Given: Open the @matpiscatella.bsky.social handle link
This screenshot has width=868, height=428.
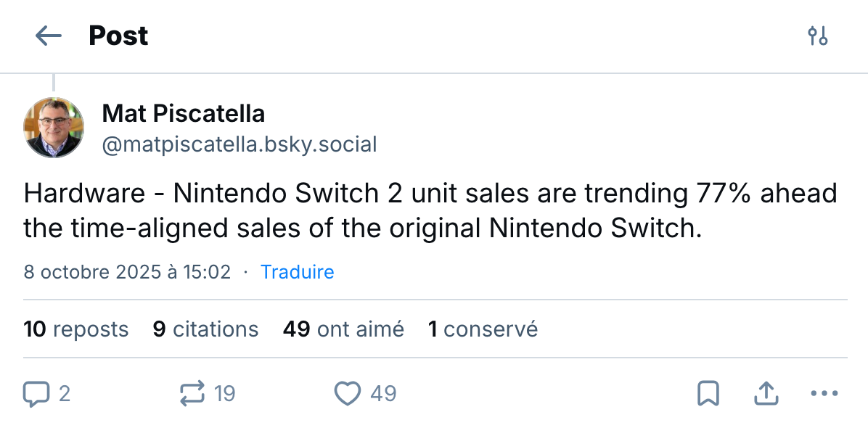Looking at the screenshot, I should 239,144.
